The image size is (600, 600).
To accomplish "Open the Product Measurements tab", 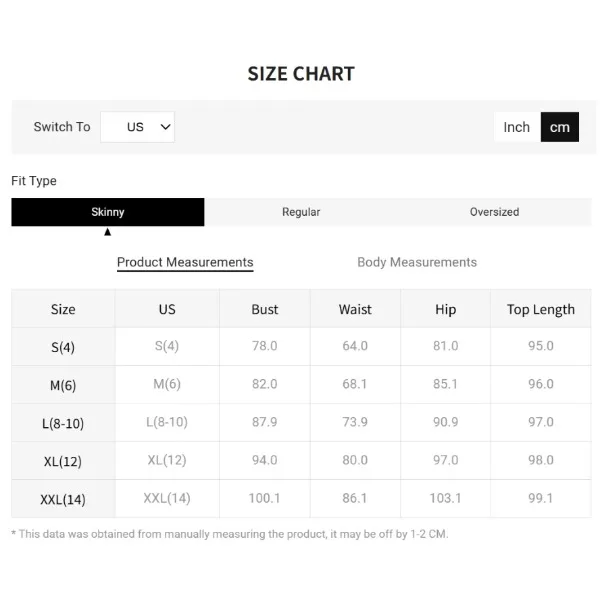I will tap(185, 262).
